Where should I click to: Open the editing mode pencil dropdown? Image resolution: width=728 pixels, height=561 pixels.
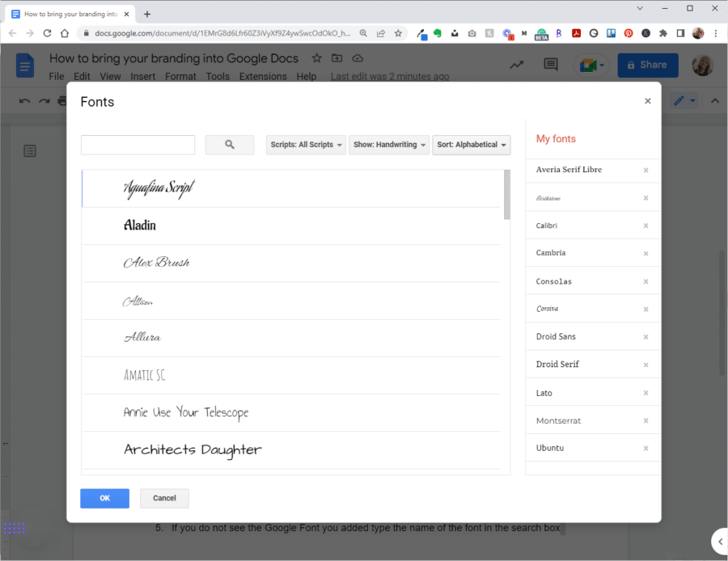click(682, 100)
